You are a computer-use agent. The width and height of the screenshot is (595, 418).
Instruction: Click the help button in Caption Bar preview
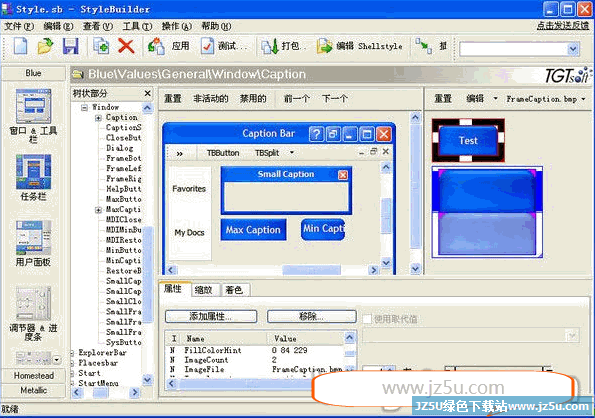(316, 134)
